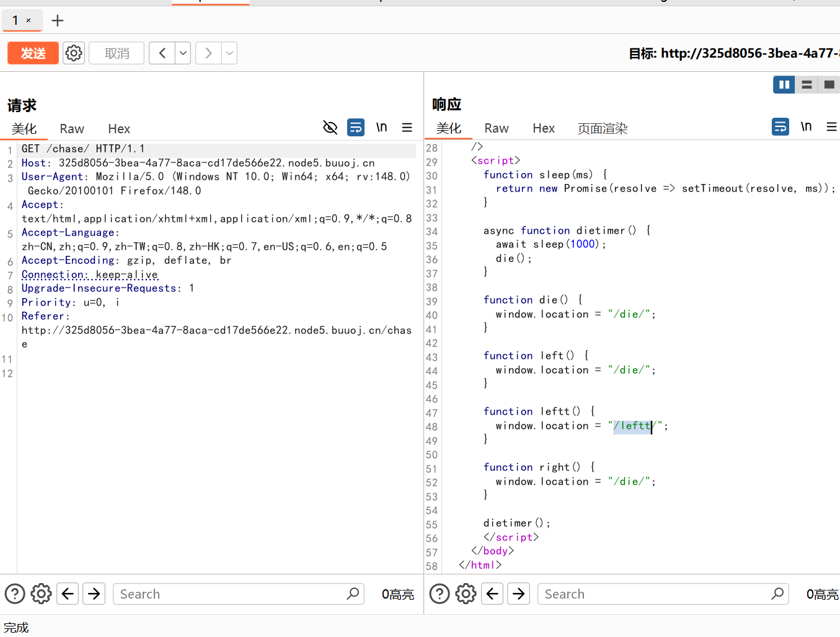840x637 pixels.
Task: Close Repeater tab 1
Action: (29, 20)
